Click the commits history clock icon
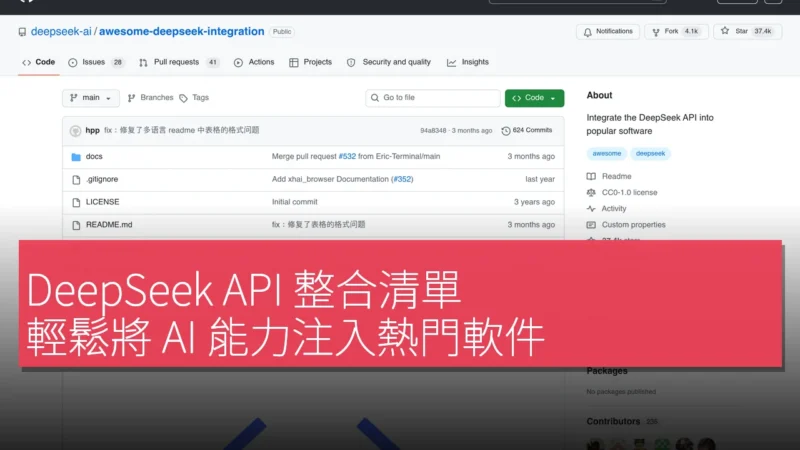 (506, 131)
